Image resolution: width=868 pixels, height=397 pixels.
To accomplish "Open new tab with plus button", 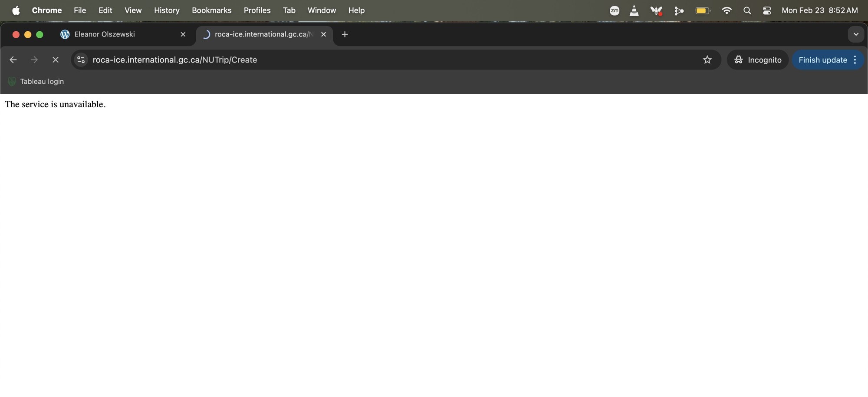I will [x=345, y=34].
